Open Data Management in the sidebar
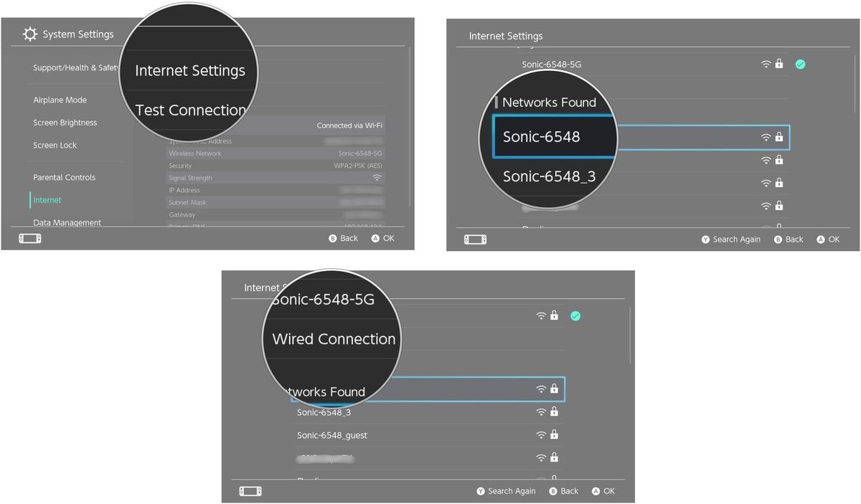This screenshot has height=504, width=861. point(67,222)
